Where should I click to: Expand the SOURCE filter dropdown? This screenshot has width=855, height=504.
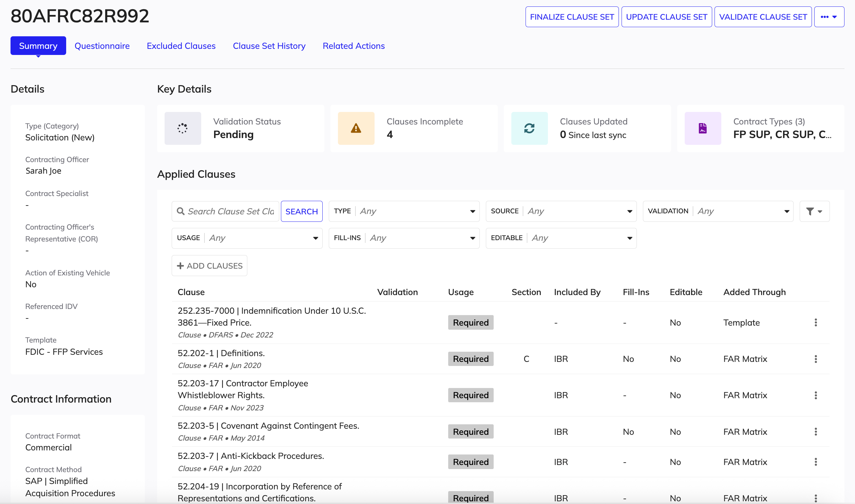(x=561, y=211)
